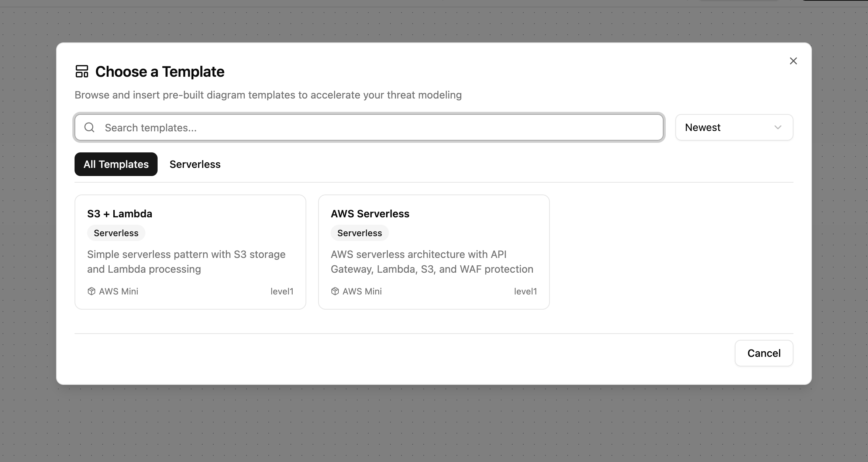
Task: Click the magnifying glass search icon
Action: pyautogui.click(x=89, y=127)
